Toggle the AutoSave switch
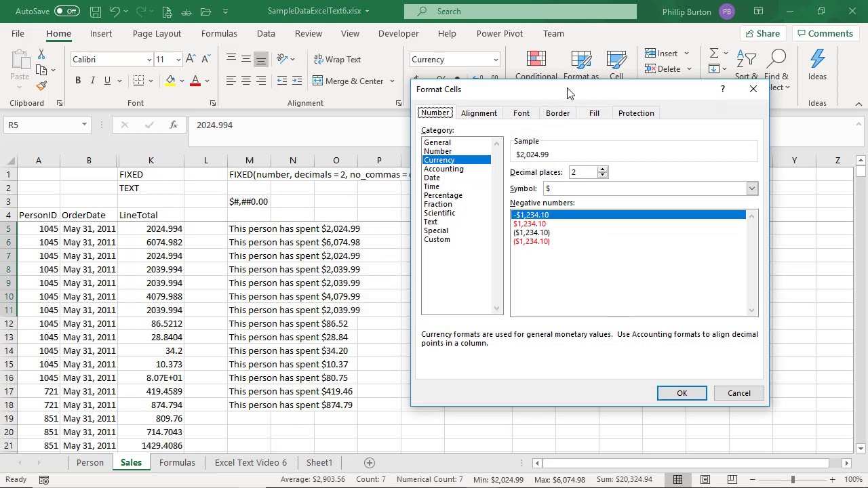 66,12
